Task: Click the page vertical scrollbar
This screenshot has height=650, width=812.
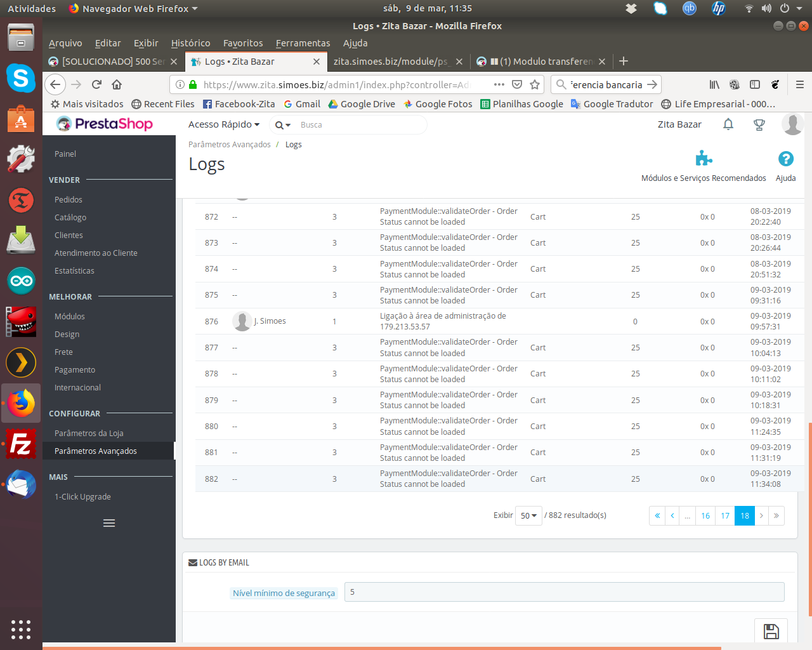Action: click(810, 519)
